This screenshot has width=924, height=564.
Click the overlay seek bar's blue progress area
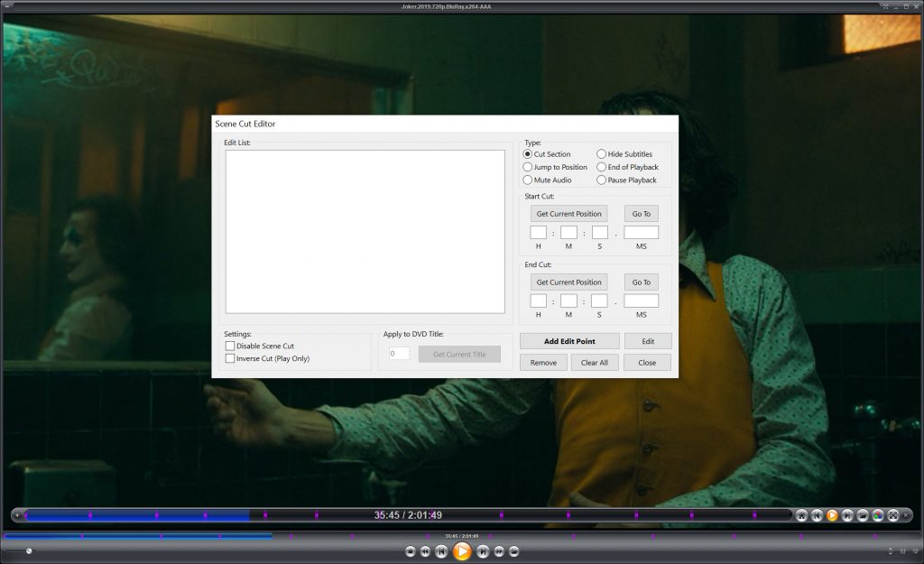coord(137,515)
